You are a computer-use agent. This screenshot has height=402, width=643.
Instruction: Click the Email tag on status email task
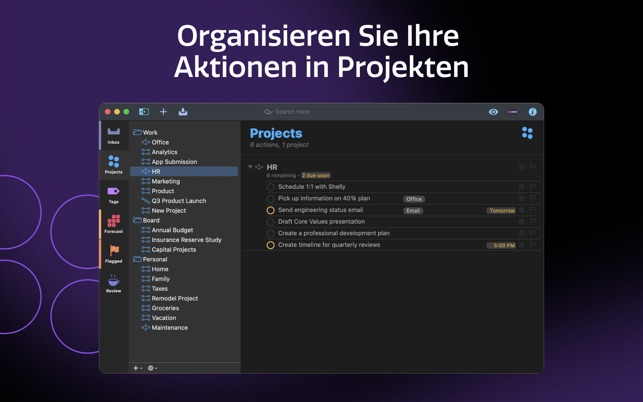click(413, 211)
